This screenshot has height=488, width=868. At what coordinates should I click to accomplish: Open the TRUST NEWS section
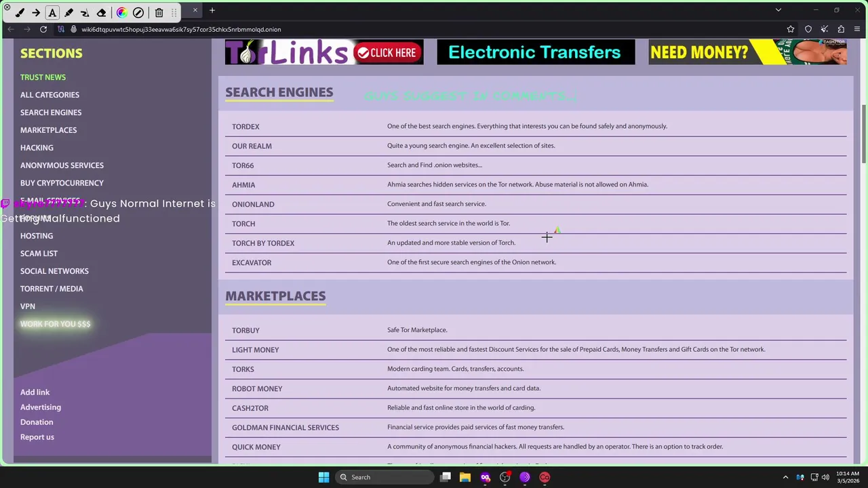43,77
